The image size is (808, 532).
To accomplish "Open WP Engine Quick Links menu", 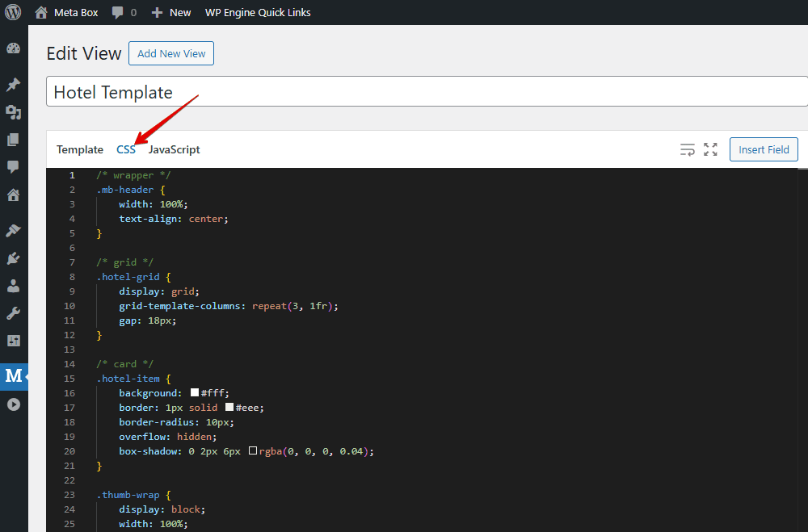I will coord(258,12).
